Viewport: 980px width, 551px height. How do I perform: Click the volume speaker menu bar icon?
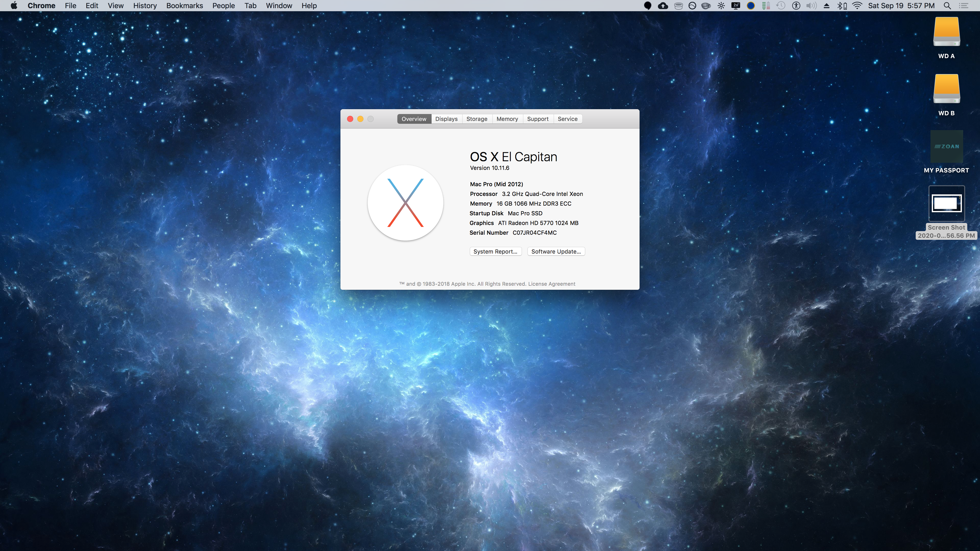(811, 6)
